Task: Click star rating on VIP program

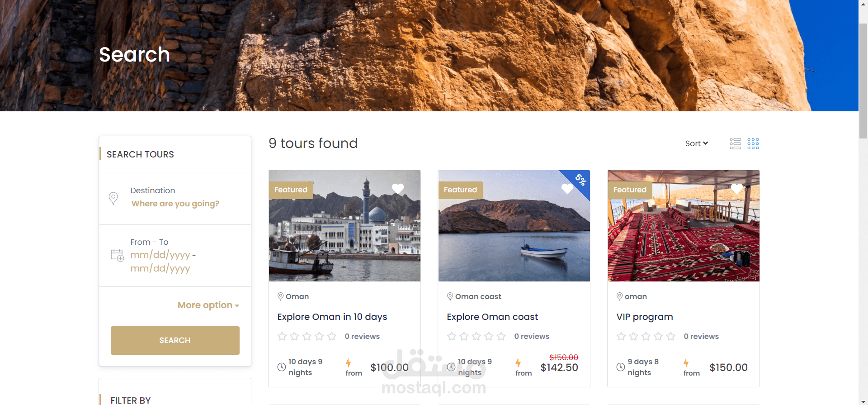Action: coord(646,336)
